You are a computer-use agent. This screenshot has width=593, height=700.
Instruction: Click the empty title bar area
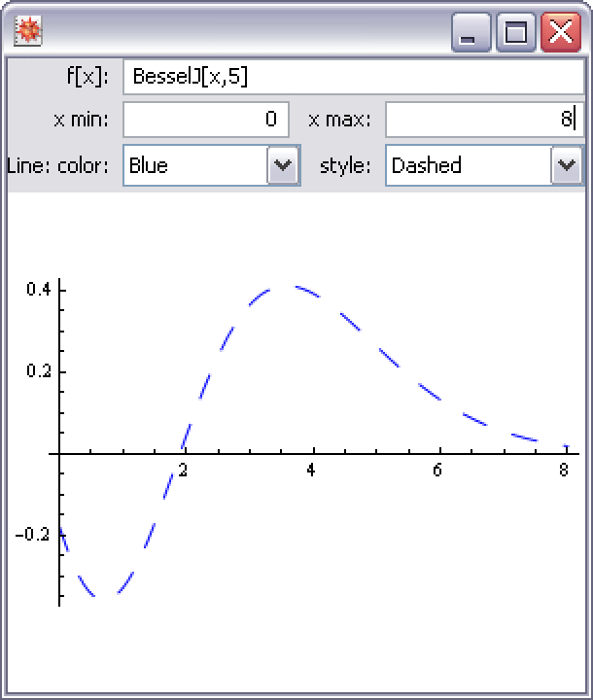[243, 33]
